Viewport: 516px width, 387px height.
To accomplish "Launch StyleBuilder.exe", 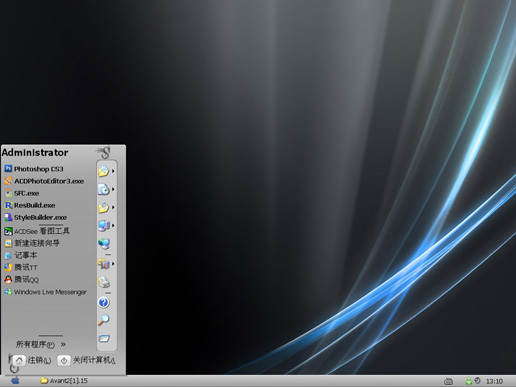I will click(x=36, y=217).
